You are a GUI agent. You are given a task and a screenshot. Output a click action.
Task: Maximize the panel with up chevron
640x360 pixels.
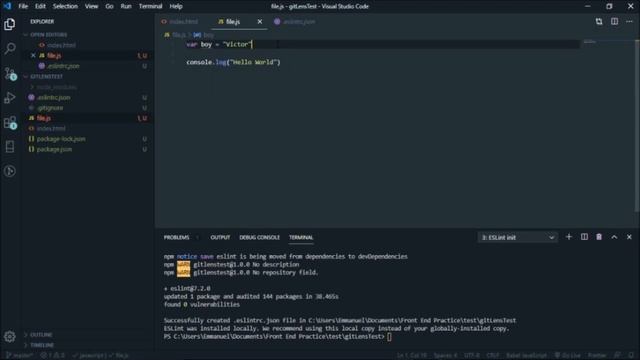[614, 237]
